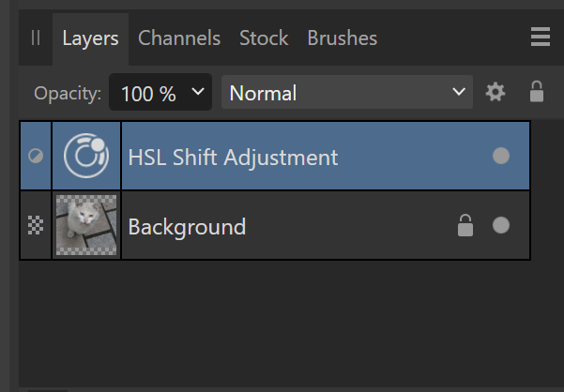Show the Brushes tab

coord(342,38)
